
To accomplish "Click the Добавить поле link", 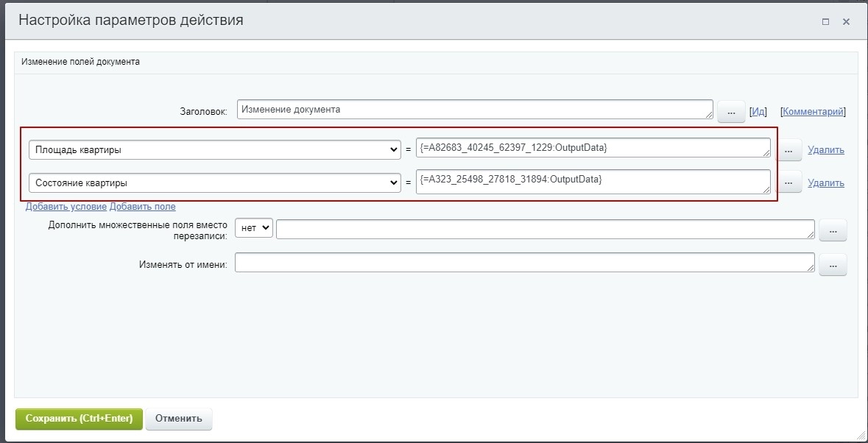I will point(143,207).
